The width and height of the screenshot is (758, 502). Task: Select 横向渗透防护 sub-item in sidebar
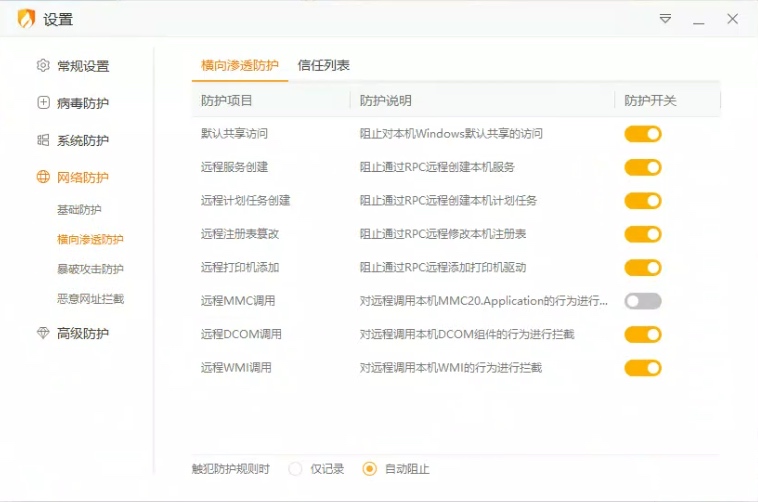(90, 239)
